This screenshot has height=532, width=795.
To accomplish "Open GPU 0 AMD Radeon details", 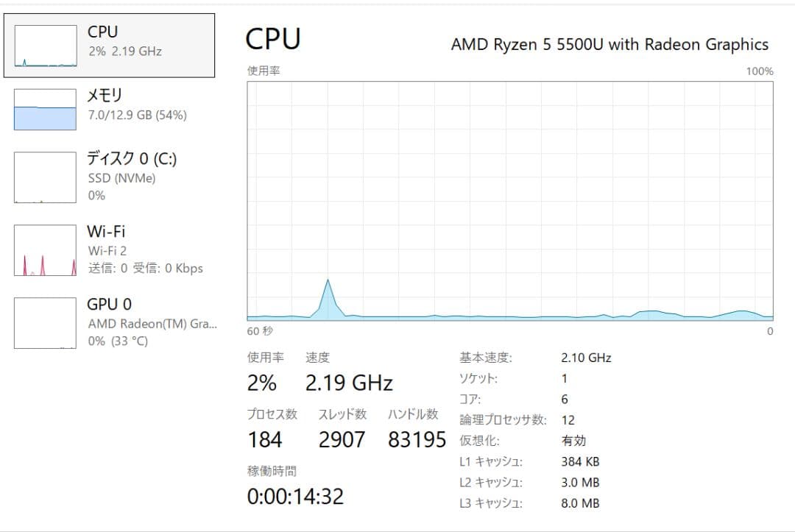I will (110, 321).
